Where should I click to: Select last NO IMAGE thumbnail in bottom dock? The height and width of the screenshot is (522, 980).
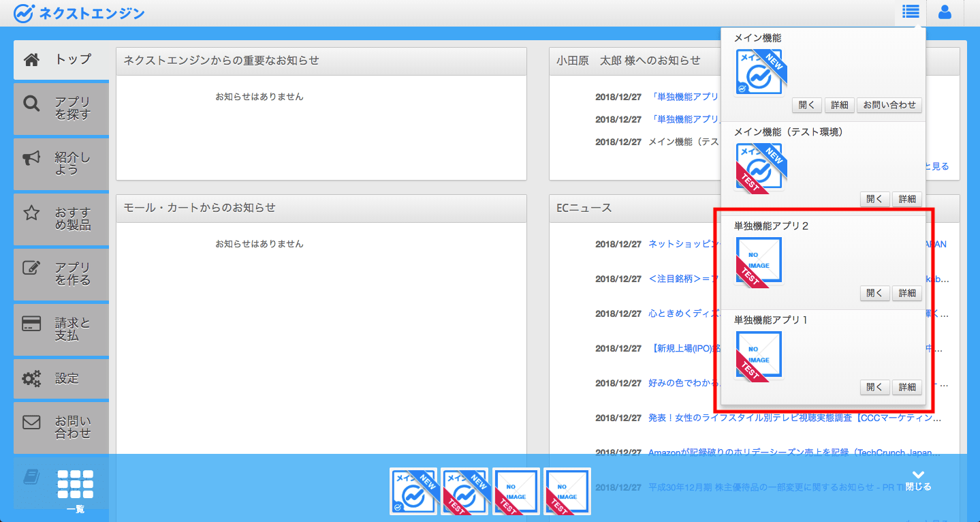567,491
